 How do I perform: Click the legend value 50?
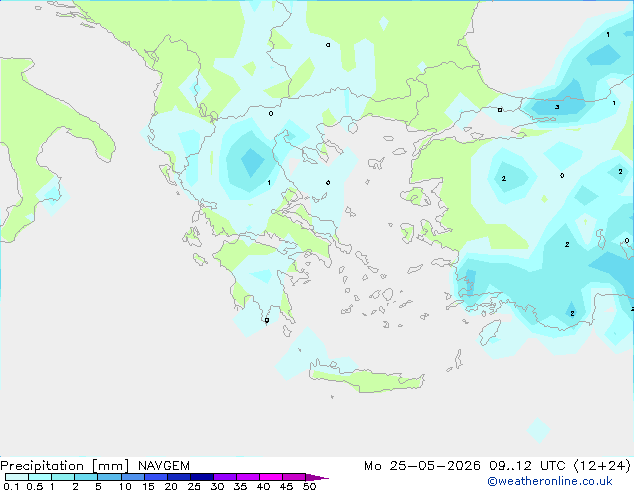309,486
